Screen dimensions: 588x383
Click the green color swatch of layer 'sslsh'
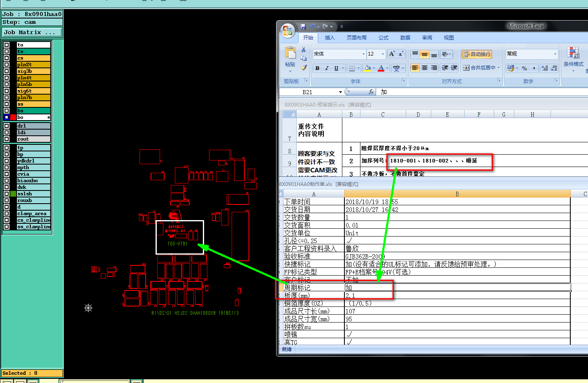(13, 194)
